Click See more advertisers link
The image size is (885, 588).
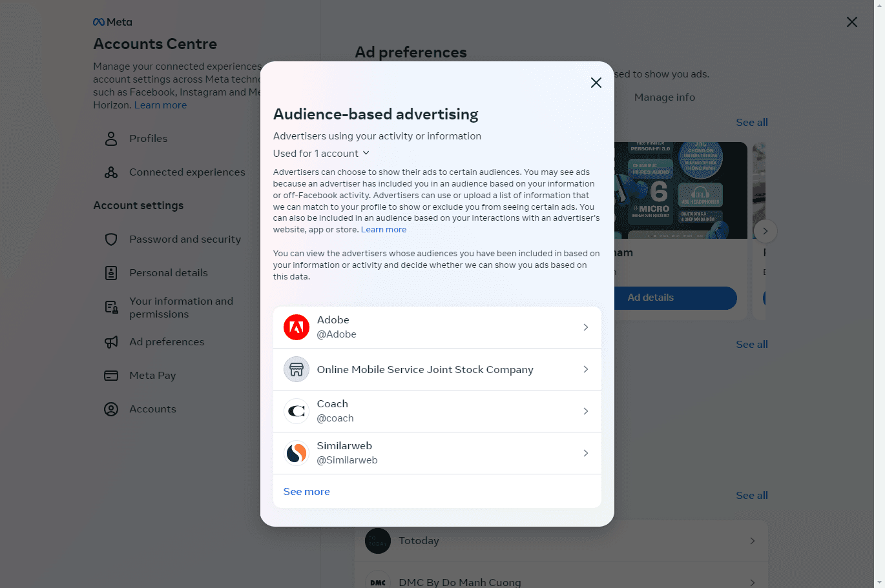[x=306, y=492]
